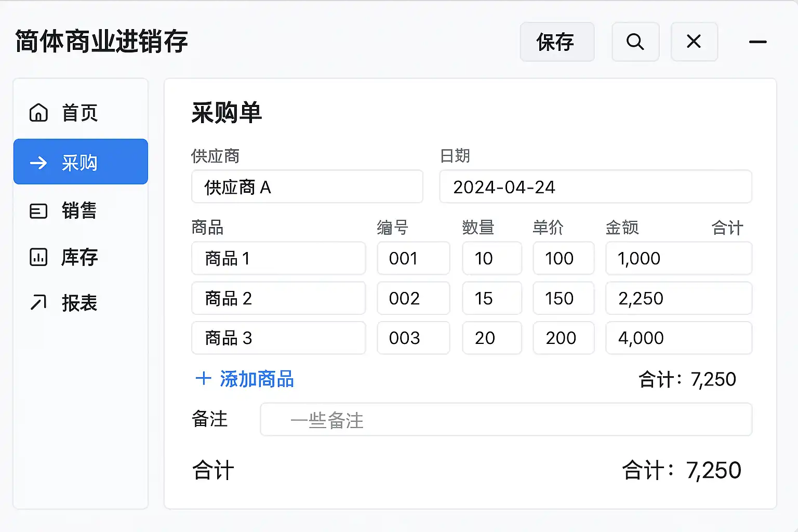Click the unit price field showing 200
The width and height of the screenshot is (798, 532).
563,338
